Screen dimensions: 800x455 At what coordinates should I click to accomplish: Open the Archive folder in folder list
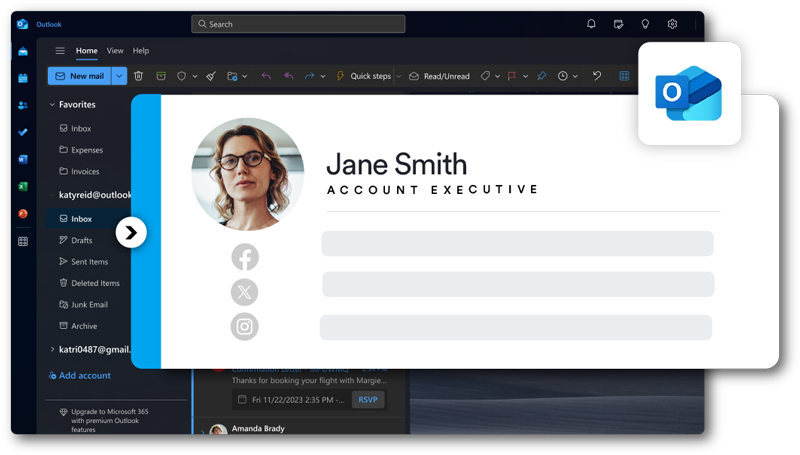(78, 326)
